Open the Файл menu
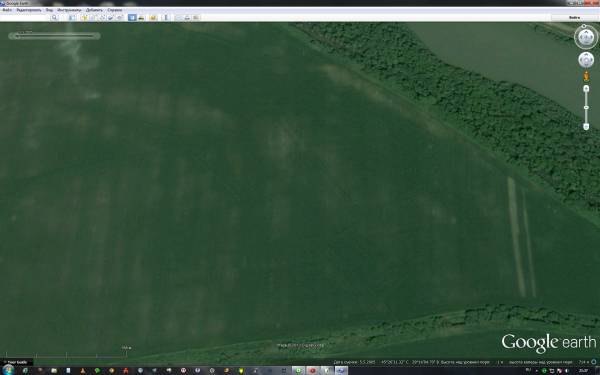Screen dimensions: 600x375 7,10
